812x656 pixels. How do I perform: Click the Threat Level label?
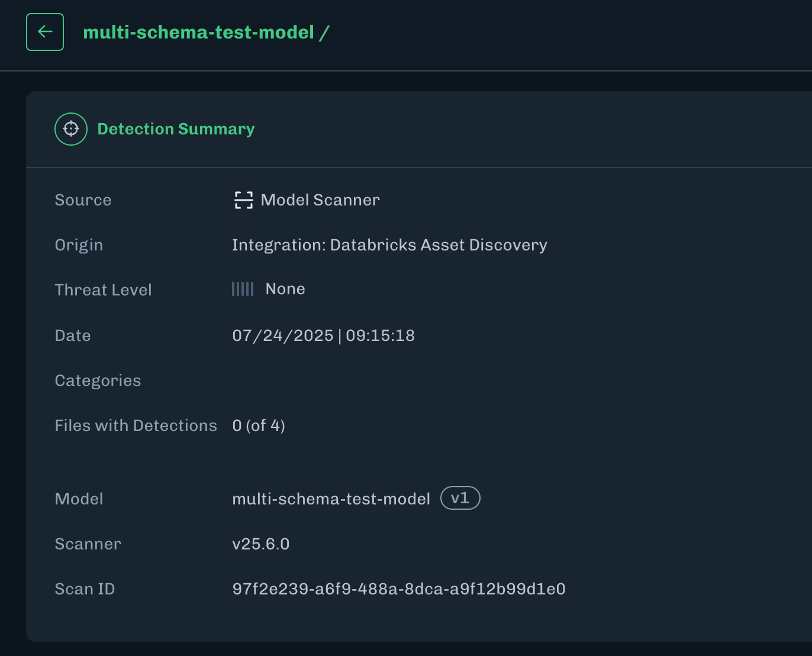103,290
